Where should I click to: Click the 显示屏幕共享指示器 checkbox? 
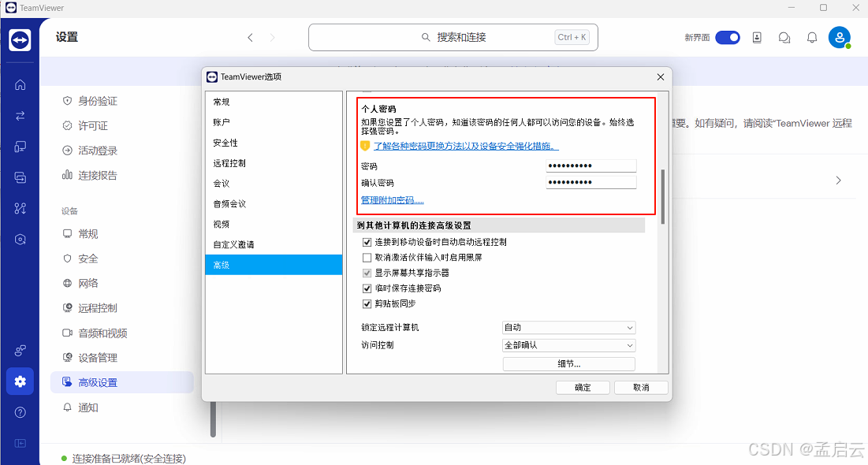[x=367, y=273]
